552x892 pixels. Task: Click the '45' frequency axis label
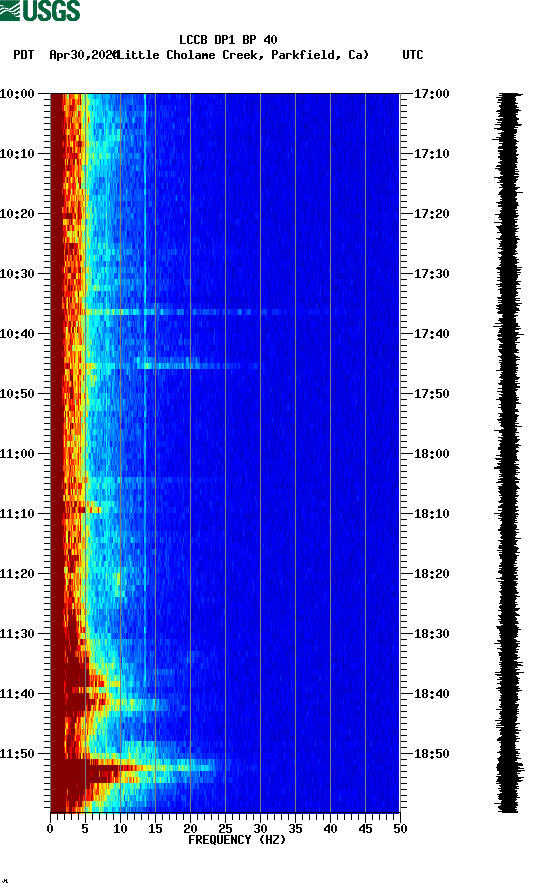click(365, 829)
